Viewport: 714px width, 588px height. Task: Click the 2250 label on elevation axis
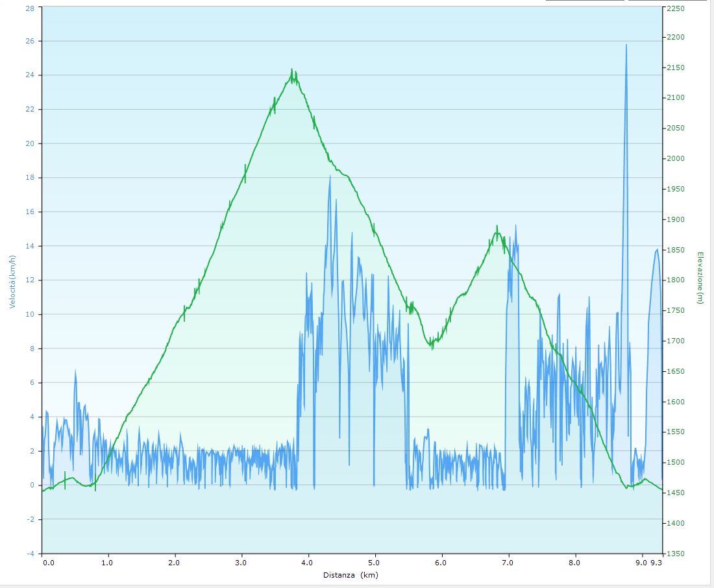676,8
